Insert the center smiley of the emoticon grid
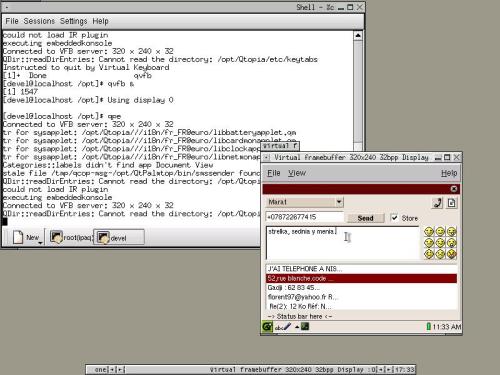This screenshot has height=375, width=500. pos(440,243)
